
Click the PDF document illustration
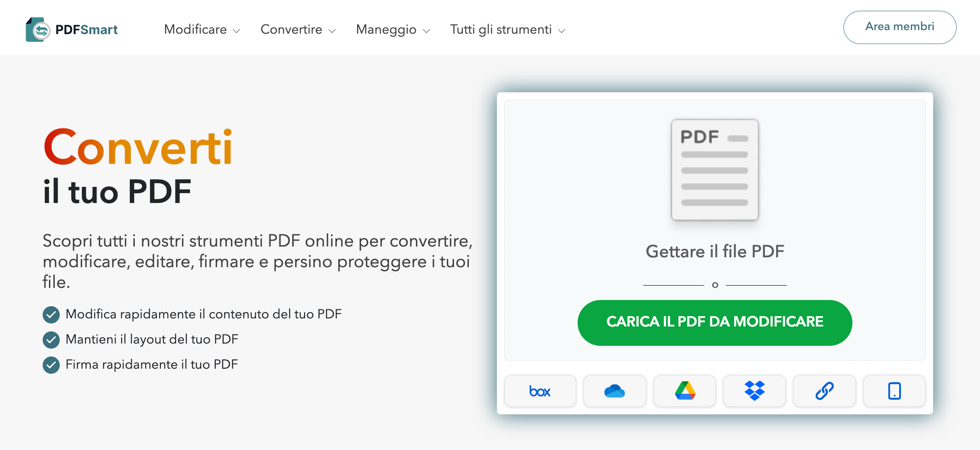(x=714, y=171)
